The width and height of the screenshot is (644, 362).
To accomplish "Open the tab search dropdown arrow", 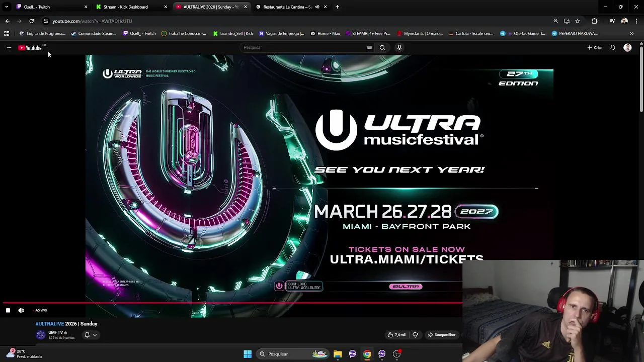I will (7, 7).
